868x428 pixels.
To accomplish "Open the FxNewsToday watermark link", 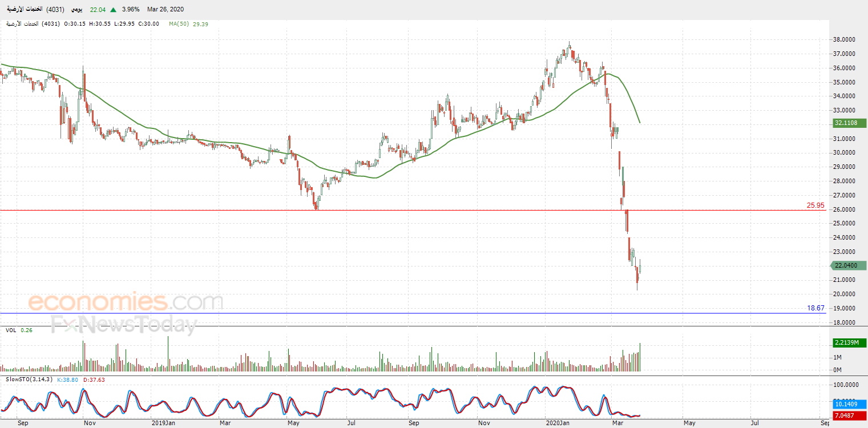I will pyautogui.click(x=124, y=325).
